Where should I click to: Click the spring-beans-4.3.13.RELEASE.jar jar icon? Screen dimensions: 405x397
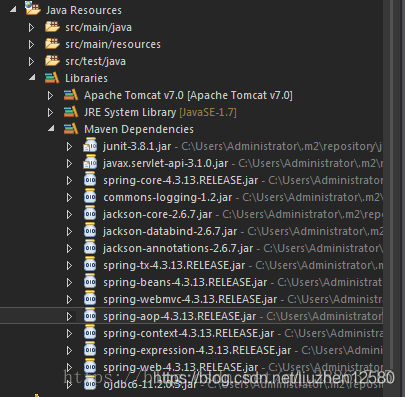(90, 281)
